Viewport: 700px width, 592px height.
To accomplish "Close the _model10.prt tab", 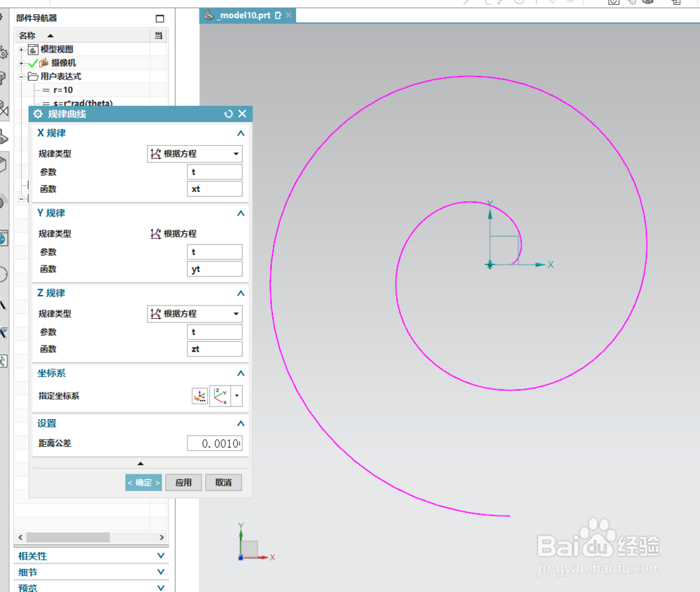I will coord(289,15).
